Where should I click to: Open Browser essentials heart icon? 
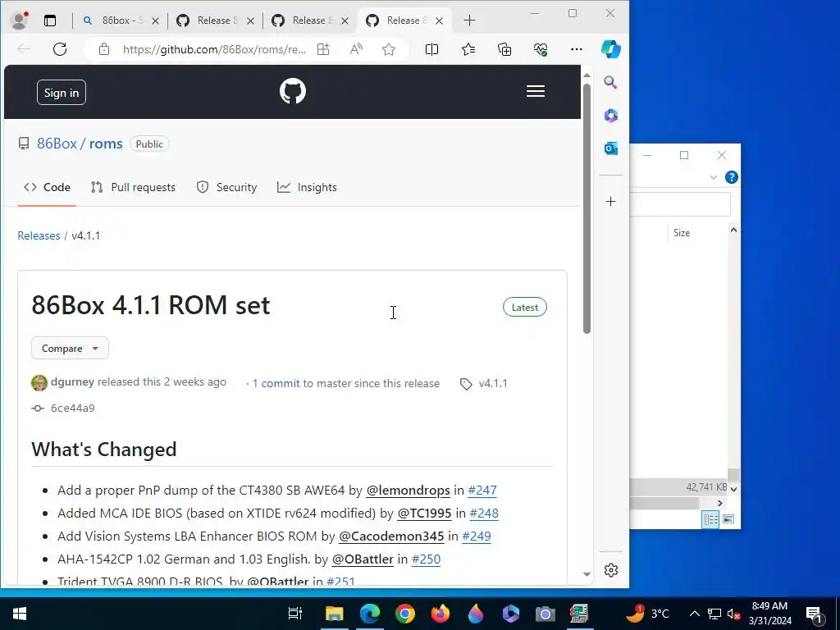point(541,49)
